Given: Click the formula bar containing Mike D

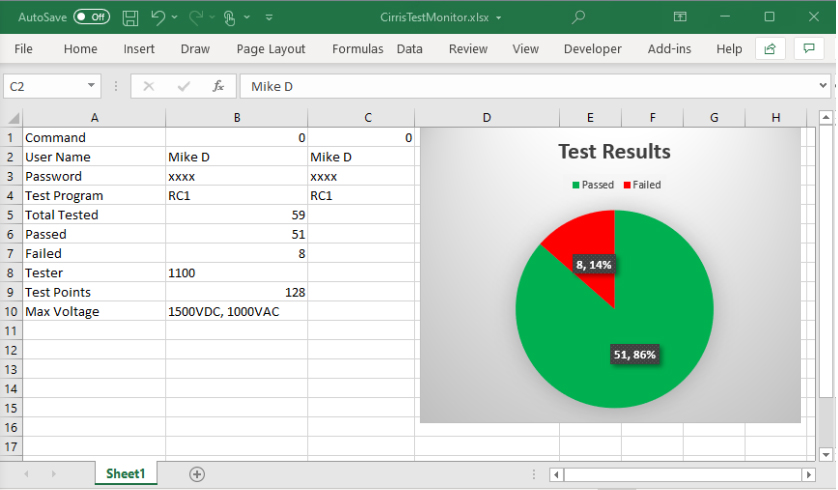Looking at the screenshot, I should click(526, 86).
